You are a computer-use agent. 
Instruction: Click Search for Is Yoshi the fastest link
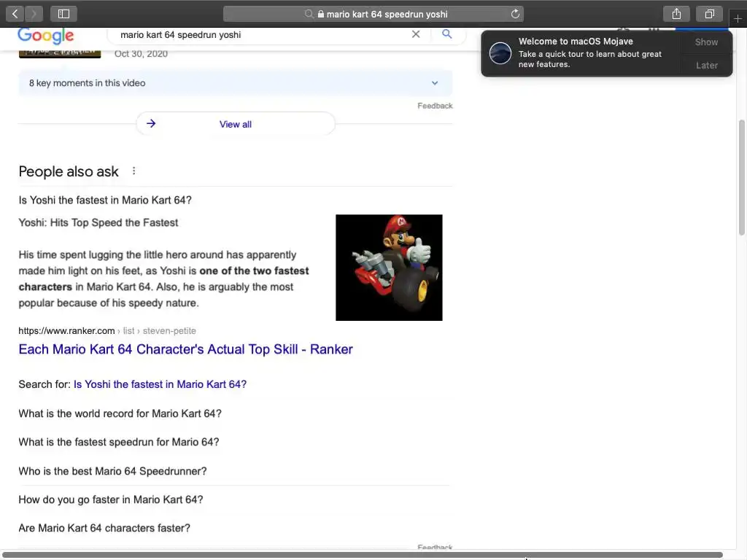(x=160, y=384)
